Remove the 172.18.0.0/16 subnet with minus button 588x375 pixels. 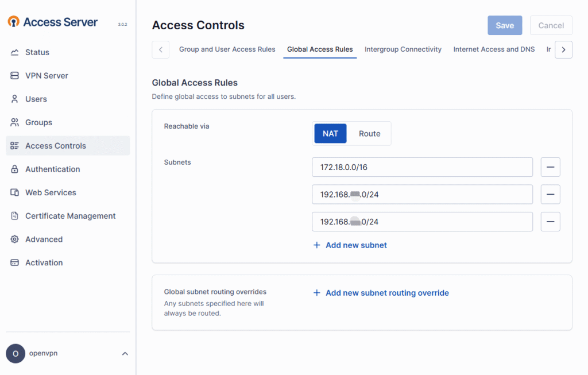(x=550, y=167)
